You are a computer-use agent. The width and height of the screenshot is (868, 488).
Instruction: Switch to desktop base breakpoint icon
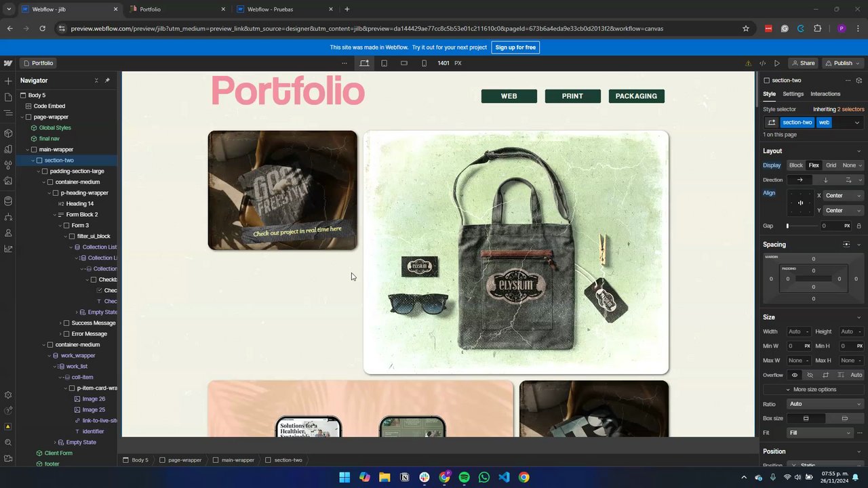click(x=364, y=63)
